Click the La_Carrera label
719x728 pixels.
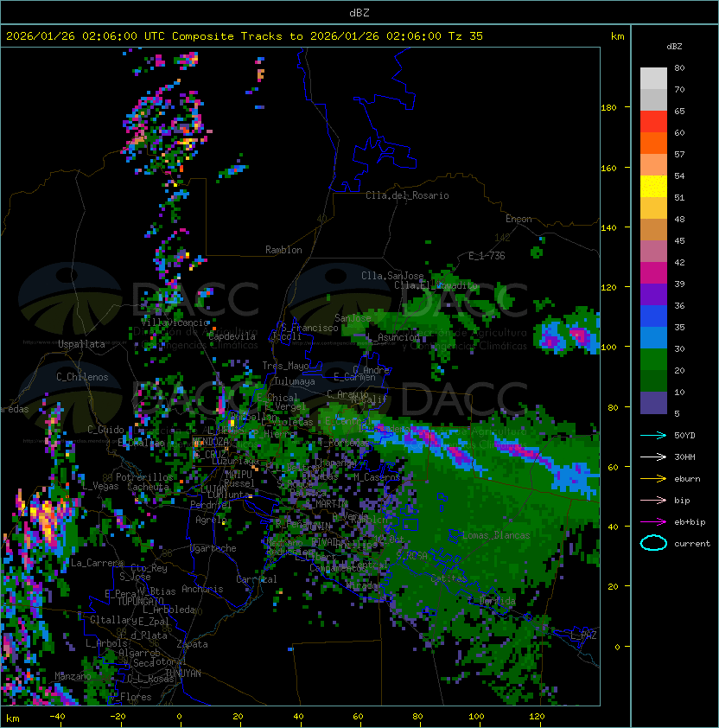click(x=97, y=563)
